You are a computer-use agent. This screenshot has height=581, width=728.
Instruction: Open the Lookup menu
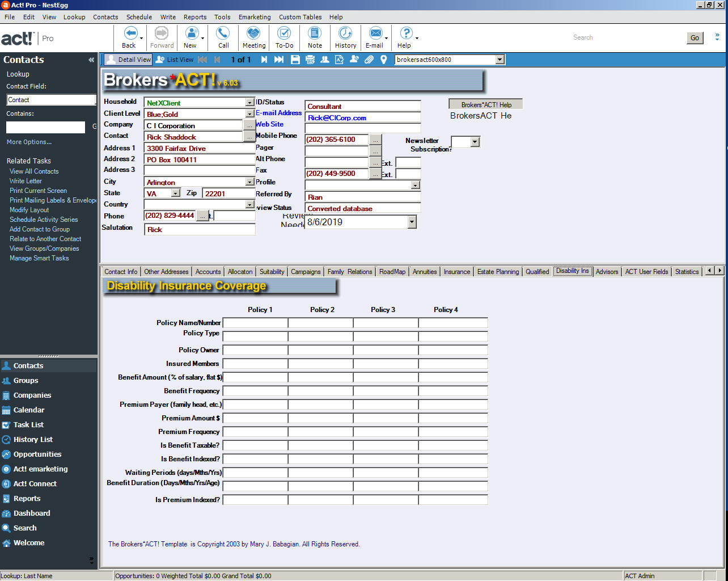point(74,17)
